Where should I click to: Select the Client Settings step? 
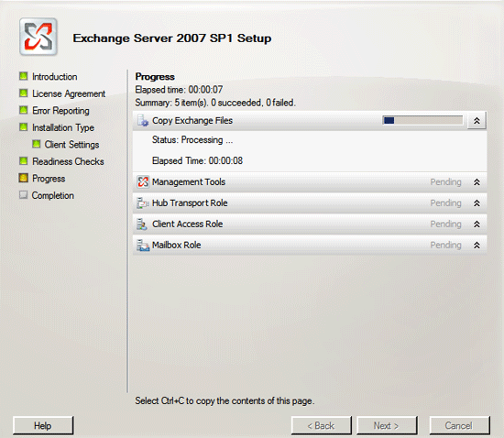tap(71, 145)
